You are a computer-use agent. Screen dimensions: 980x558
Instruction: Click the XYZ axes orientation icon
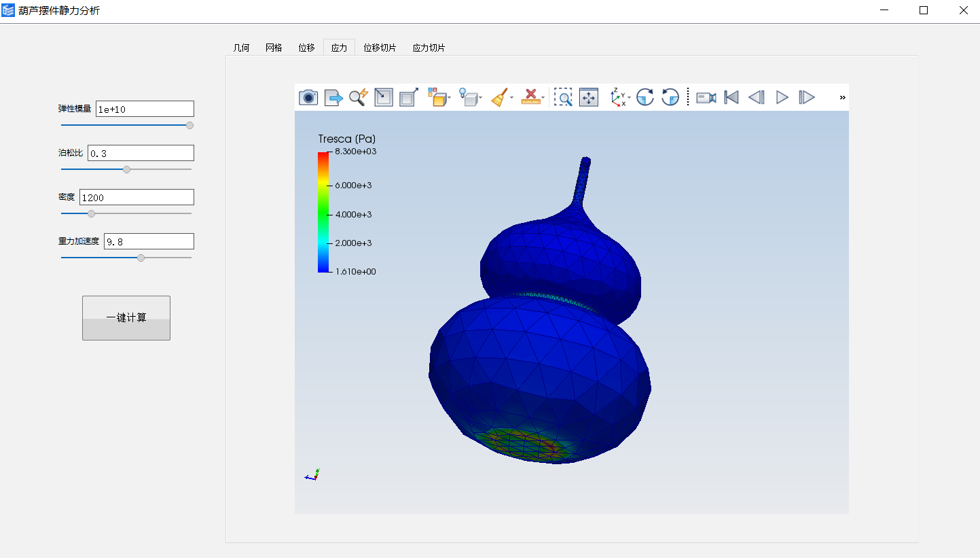(x=618, y=98)
